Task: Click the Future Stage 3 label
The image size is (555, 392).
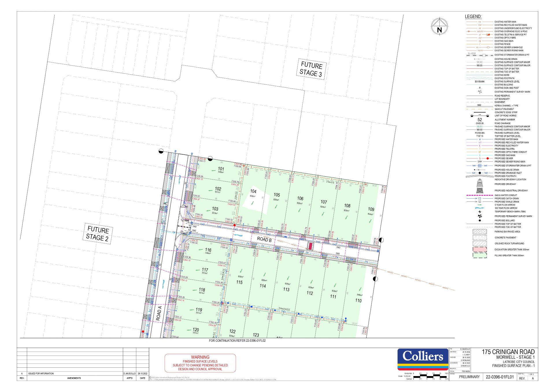Action: pos(311,69)
